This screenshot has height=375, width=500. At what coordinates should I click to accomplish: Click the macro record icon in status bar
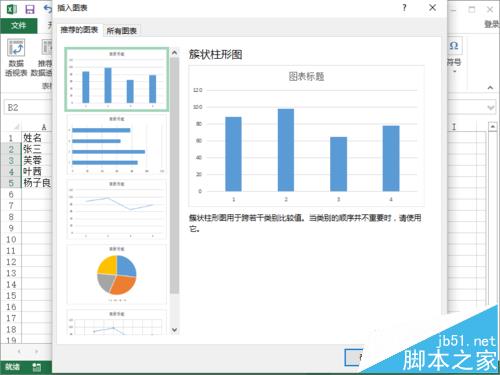[x=36, y=367]
